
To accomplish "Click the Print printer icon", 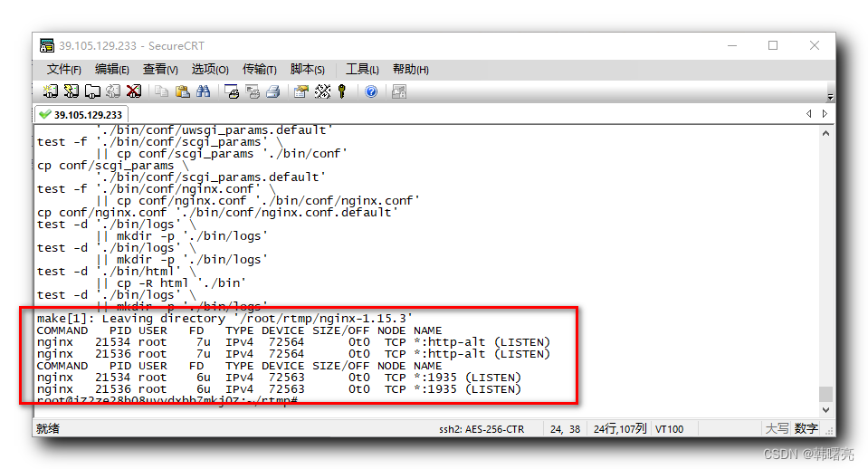I will pos(272,91).
